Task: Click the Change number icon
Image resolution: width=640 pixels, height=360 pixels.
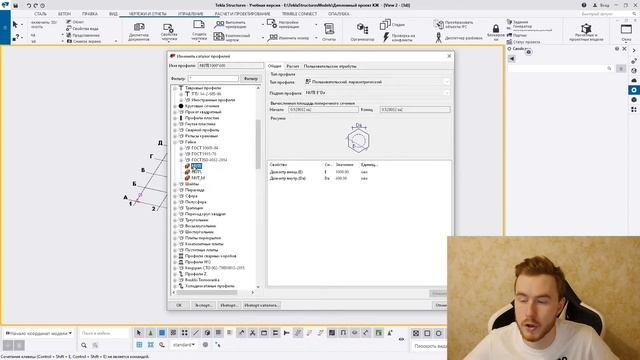Action: pos(272,38)
